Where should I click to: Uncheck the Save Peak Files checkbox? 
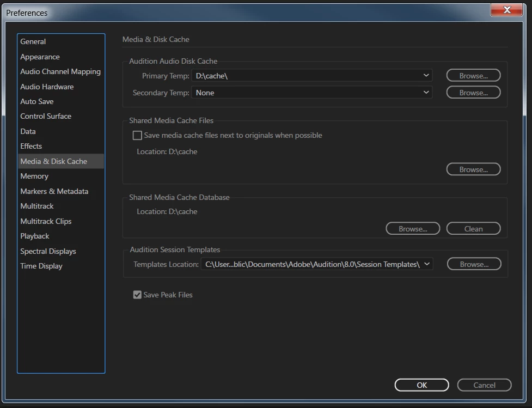click(x=137, y=295)
